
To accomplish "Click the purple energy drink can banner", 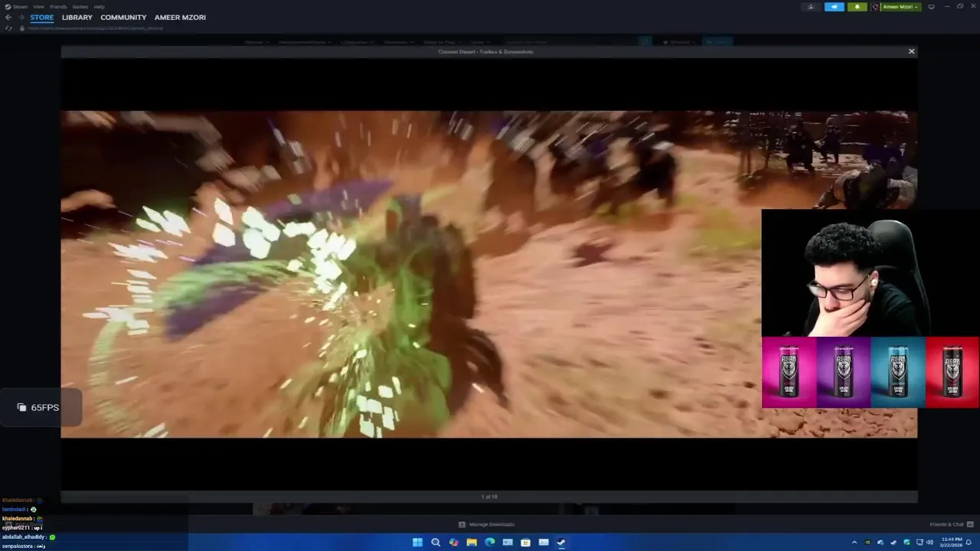I will (x=844, y=372).
